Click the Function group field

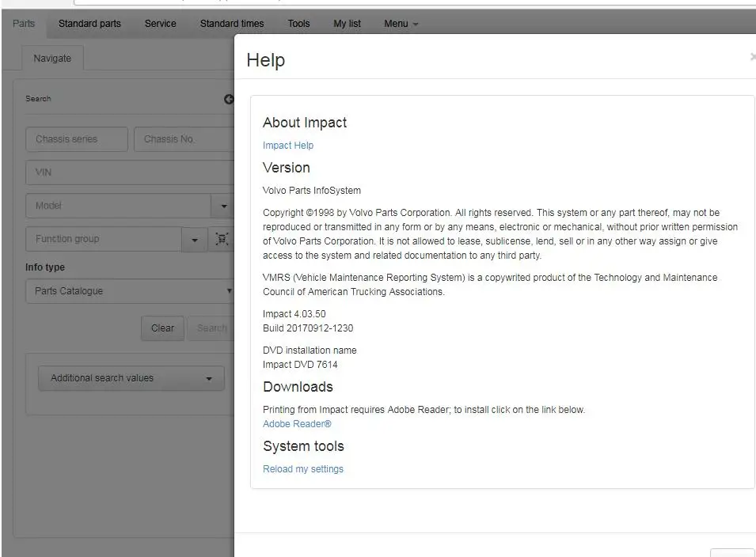(104, 239)
